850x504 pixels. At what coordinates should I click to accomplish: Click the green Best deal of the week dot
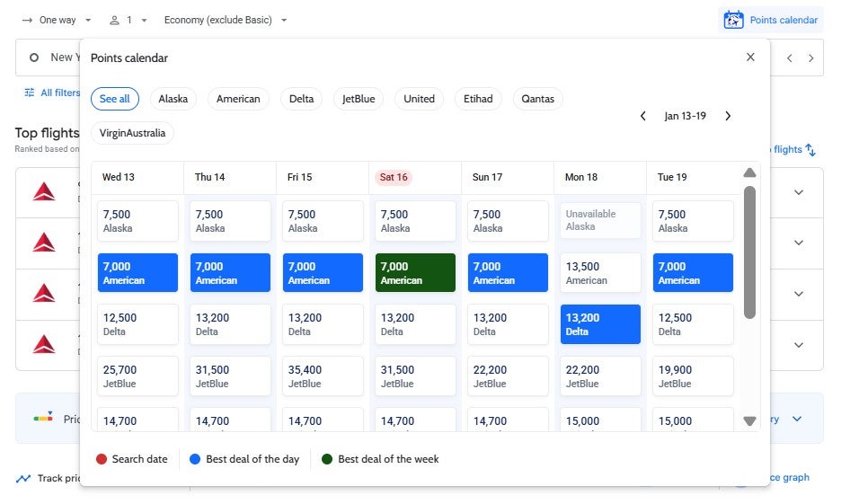327,459
